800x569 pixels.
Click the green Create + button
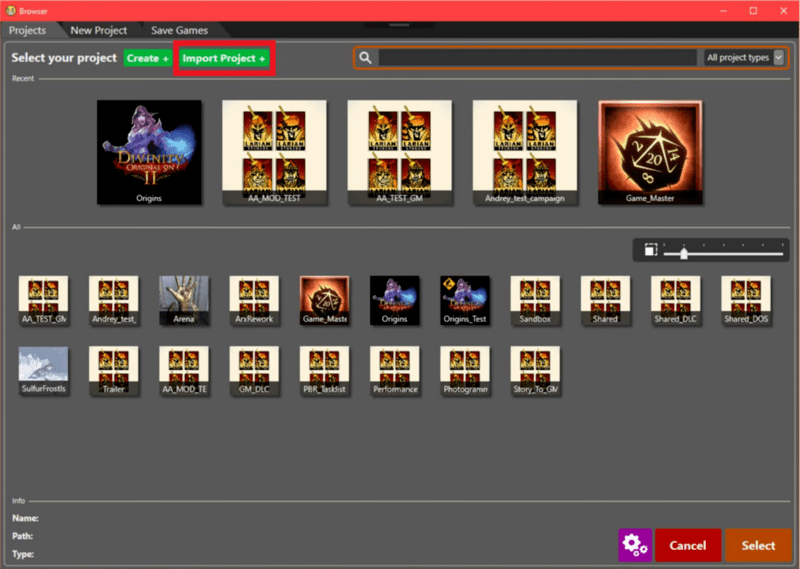pyautogui.click(x=147, y=58)
